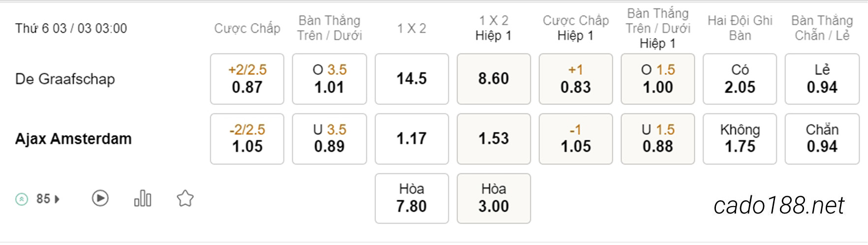Select both teams score Có 2.05
This screenshot has height=245, width=868.
pos(740,79)
